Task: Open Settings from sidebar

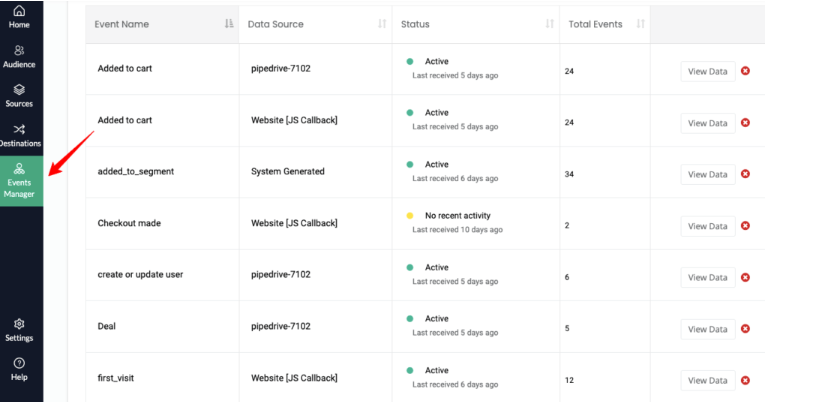Action: 19,330
